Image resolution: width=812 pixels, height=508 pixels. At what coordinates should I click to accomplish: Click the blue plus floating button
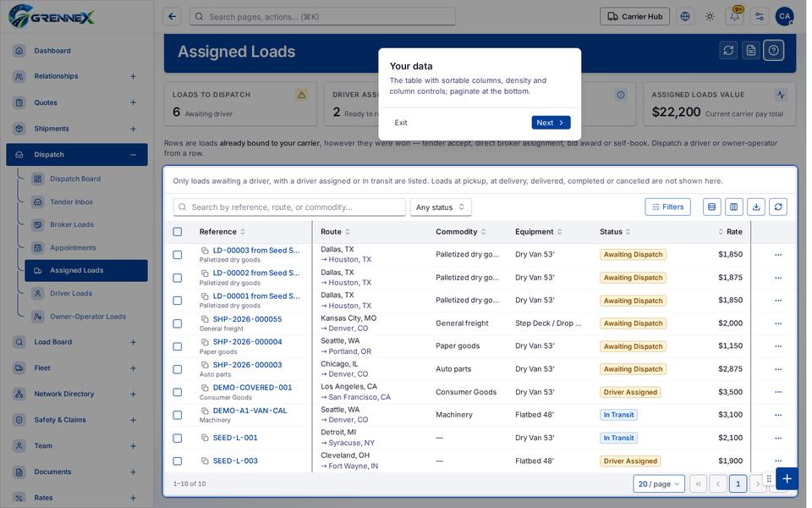[x=787, y=478]
